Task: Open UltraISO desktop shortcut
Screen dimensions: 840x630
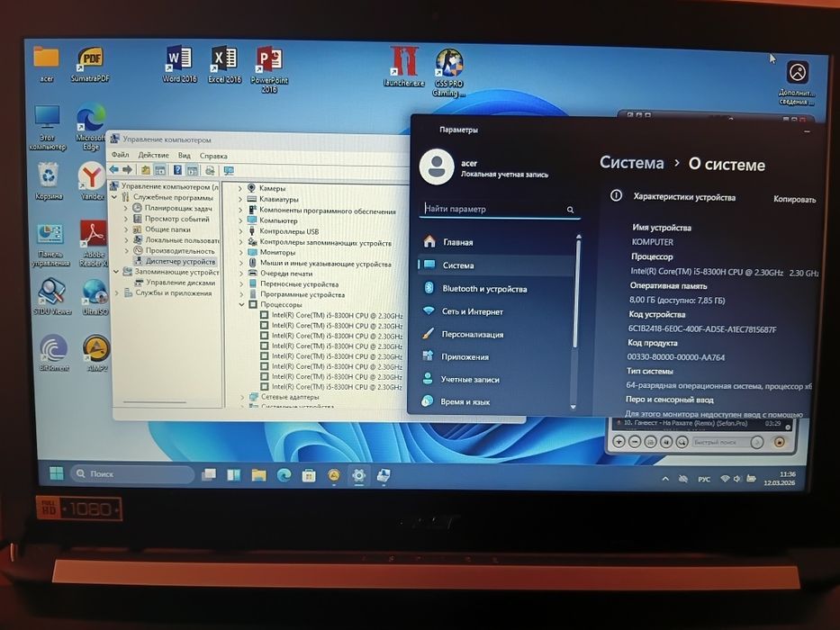Action: click(x=95, y=297)
